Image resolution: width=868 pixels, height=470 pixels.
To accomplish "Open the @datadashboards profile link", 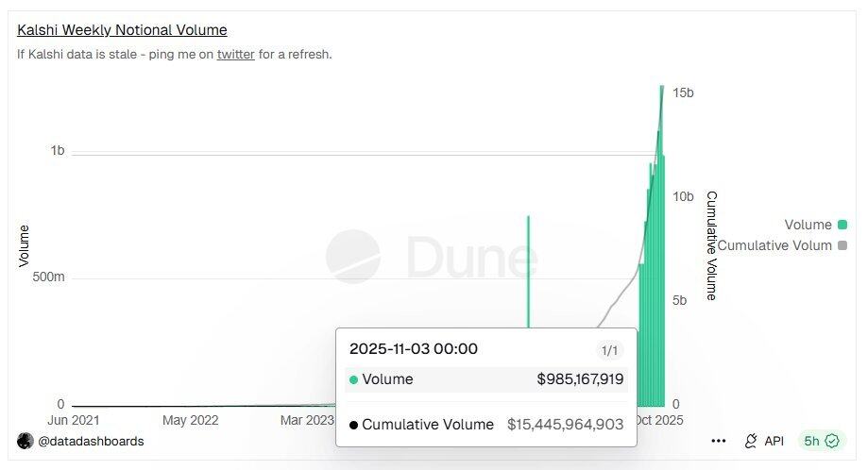I will point(92,441).
